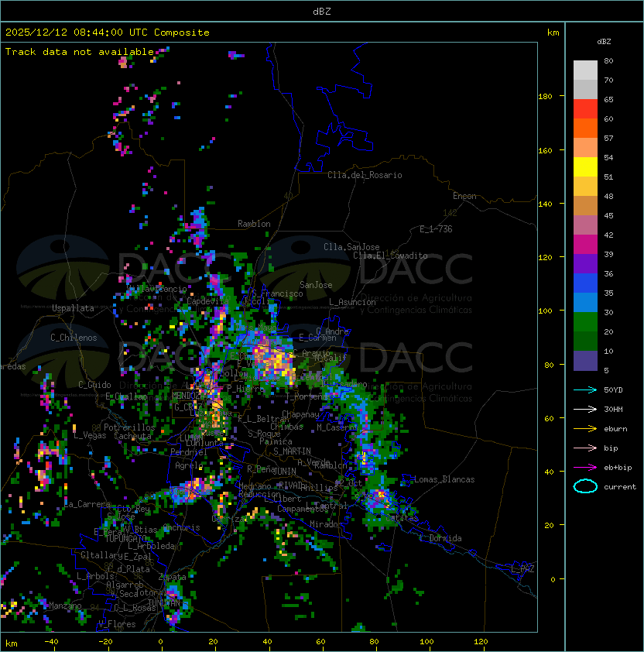Click the V_Flores label

point(117,624)
